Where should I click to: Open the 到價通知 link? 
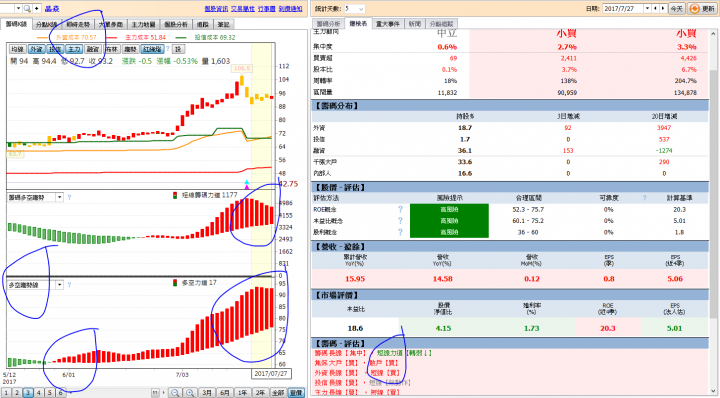tap(291, 9)
